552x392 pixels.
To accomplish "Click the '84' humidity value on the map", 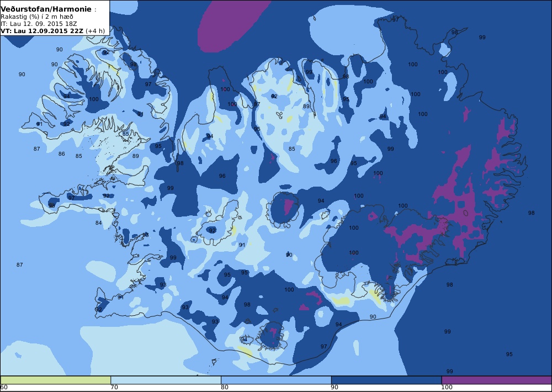I will 99,223.
